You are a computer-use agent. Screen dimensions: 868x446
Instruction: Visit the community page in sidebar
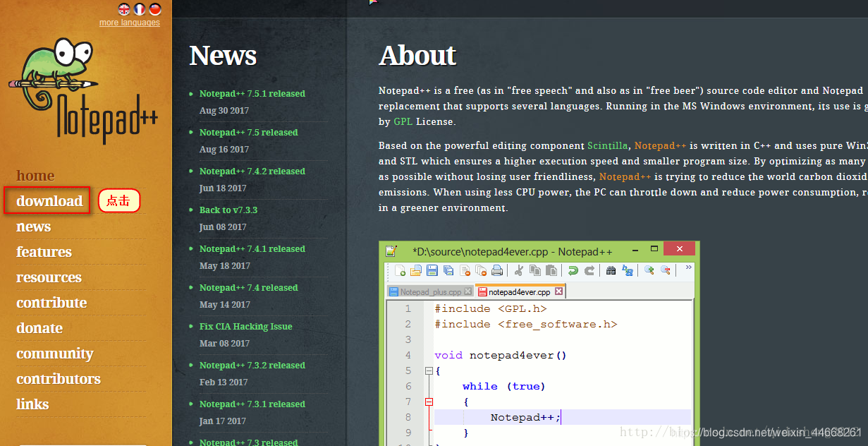(54, 354)
